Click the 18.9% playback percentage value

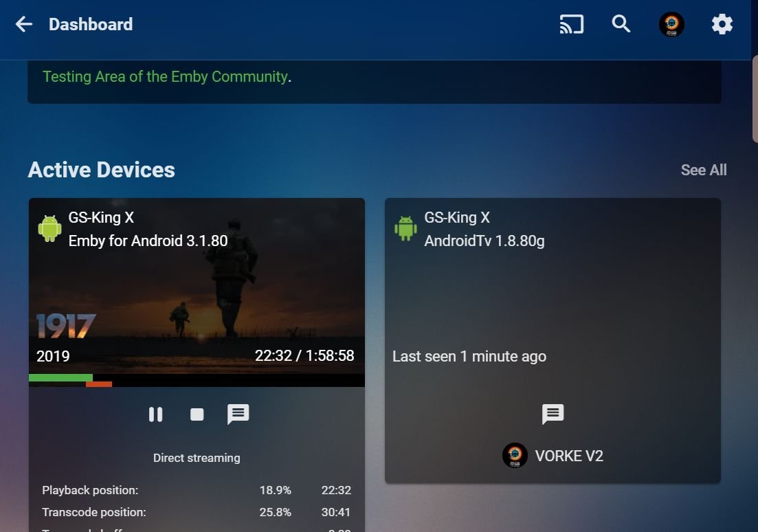[x=275, y=490]
